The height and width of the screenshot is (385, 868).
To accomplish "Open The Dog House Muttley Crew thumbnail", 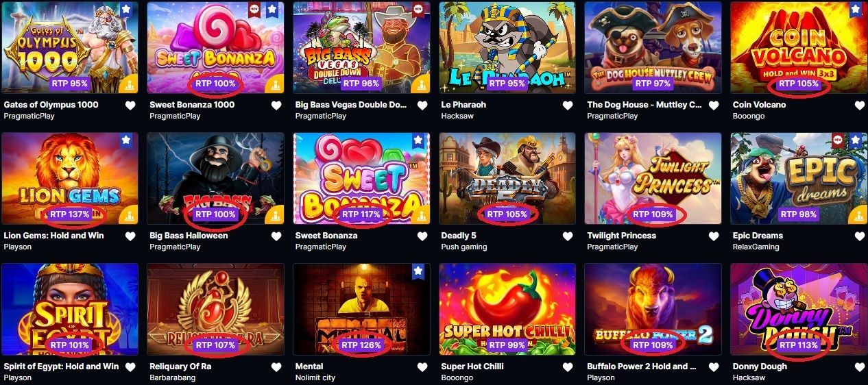I will [x=653, y=47].
